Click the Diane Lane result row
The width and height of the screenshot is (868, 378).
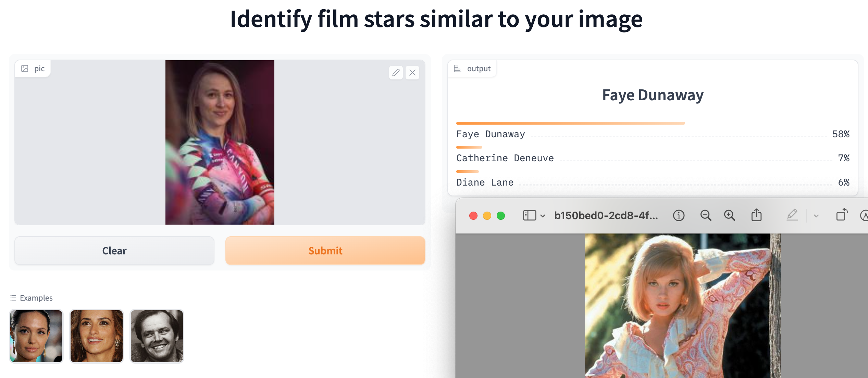coord(652,182)
